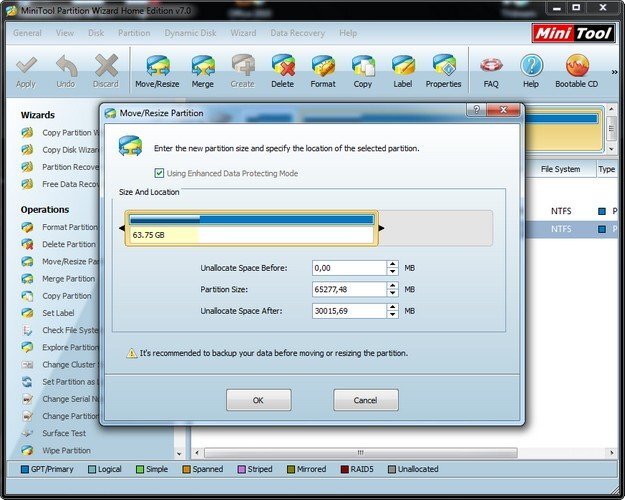The width and height of the screenshot is (625, 500).
Task: Open the Wizard menu
Action: click(243, 33)
